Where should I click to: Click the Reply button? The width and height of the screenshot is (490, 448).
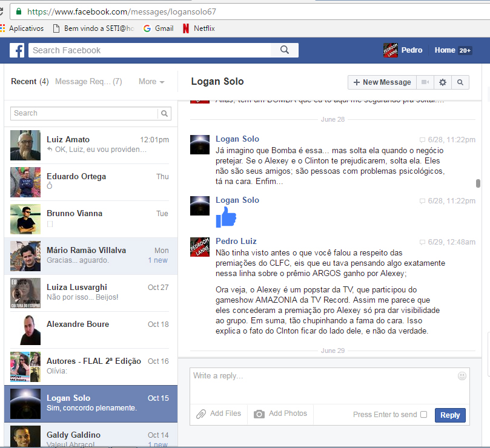[x=450, y=415]
